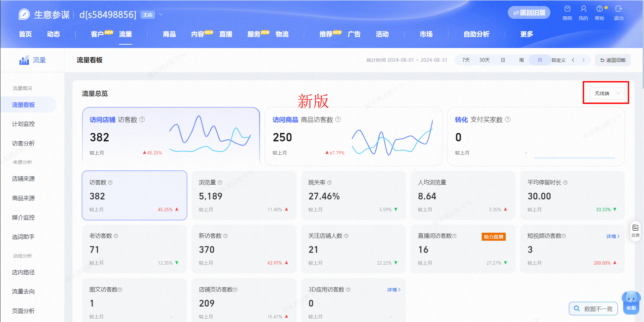Open the 市场 nav tab

[426, 34]
